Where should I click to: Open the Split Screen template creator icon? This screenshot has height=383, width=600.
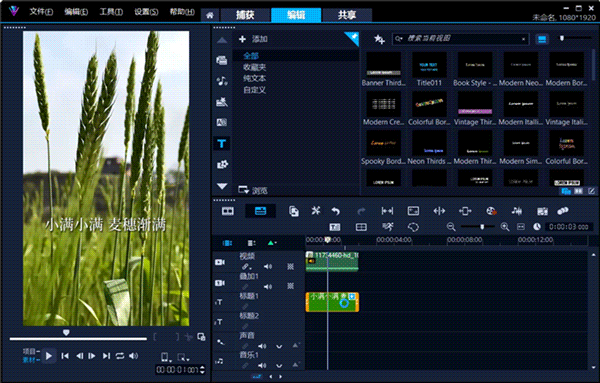click(x=361, y=227)
